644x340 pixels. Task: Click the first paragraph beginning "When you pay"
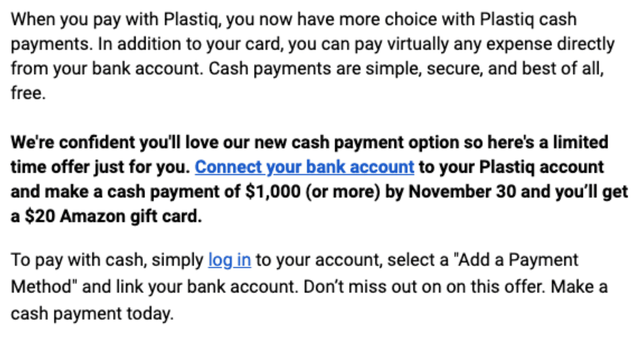click(313, 56)
